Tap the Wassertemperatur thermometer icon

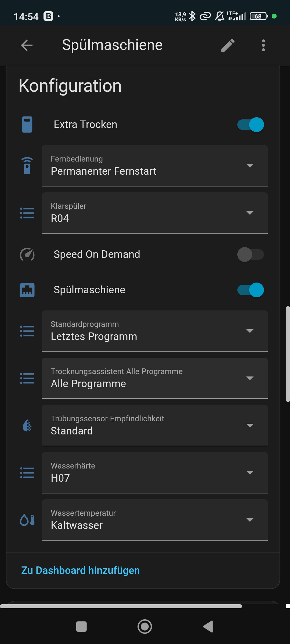27,520
